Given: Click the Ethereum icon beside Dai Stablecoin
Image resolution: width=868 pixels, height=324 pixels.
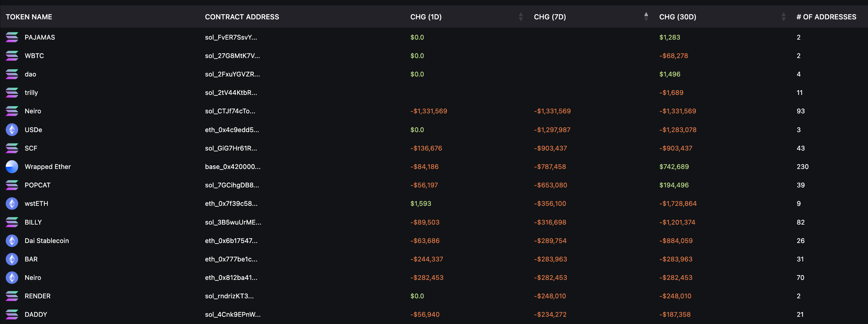Looking at the screenshot, I should (12, 241).
